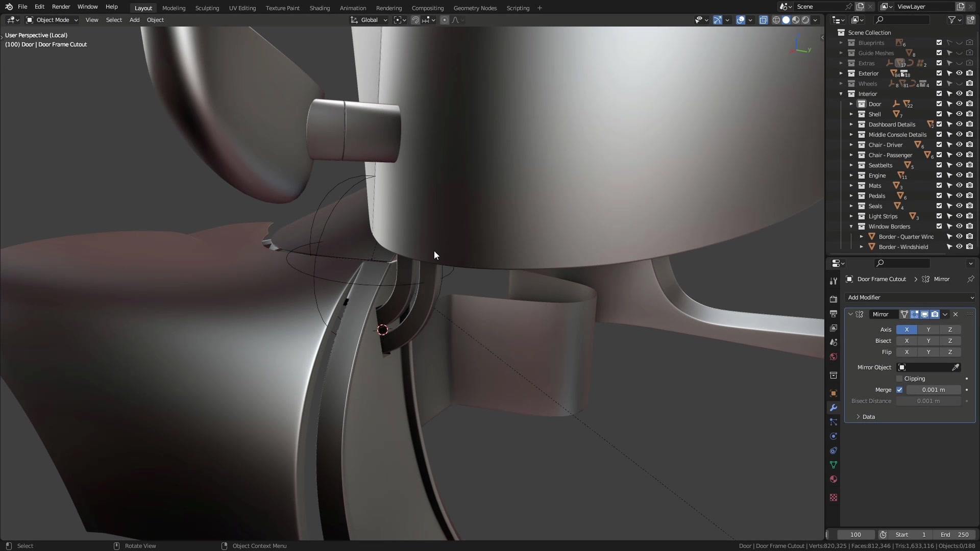Click the outliner search field
Image resolution: width=980 pixels, height=551 pixels.
[901, 20]
